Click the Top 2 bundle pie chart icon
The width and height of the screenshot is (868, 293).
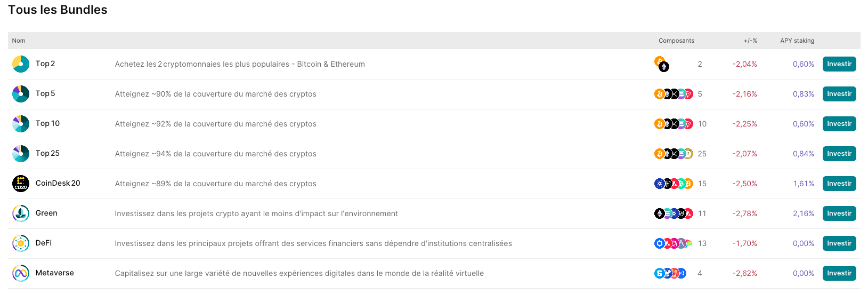coord(21,64)
